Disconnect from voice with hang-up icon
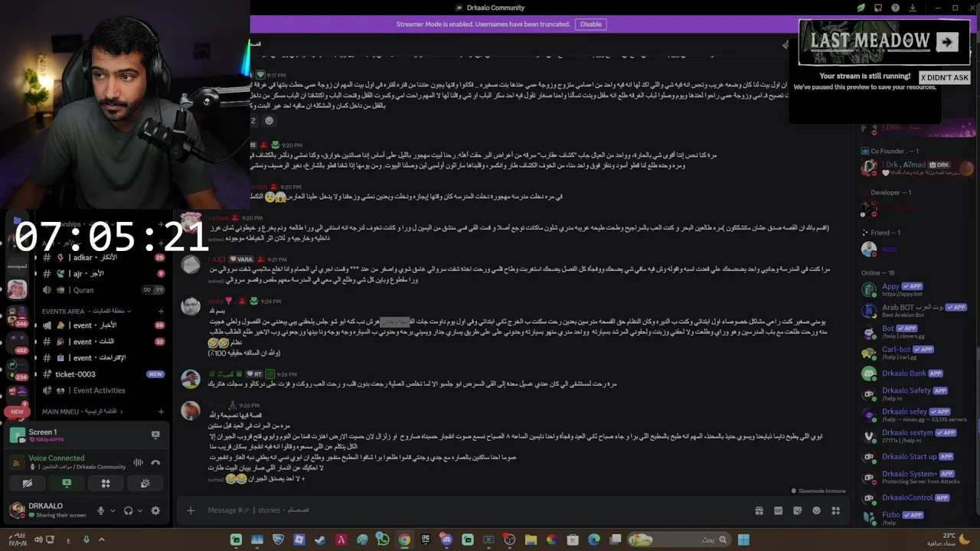The width and height of the screenshot is (980, 551). click(155, 462)
